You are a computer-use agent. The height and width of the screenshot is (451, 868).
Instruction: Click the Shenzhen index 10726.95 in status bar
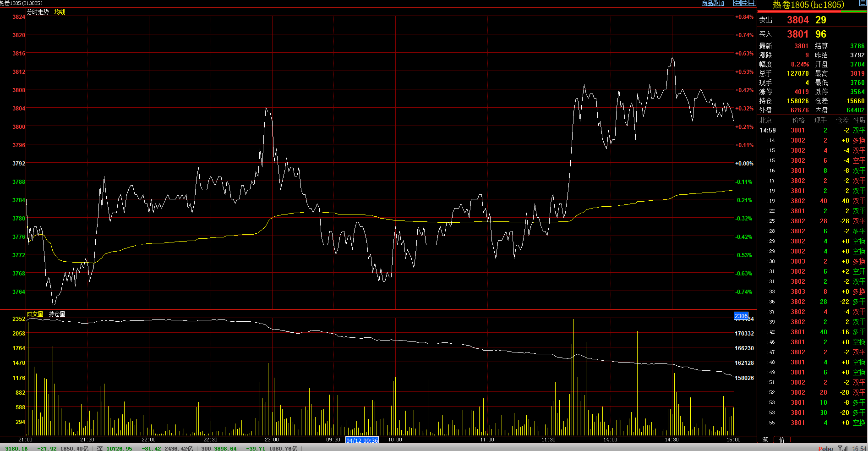pyautogui.click(x=119, y=448)
